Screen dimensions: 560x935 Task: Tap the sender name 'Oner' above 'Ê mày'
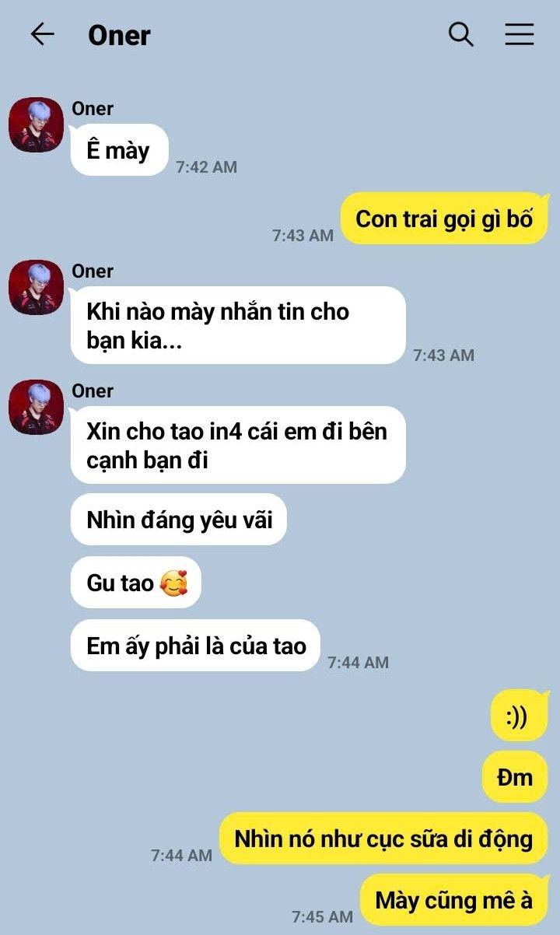pos(93,109)
